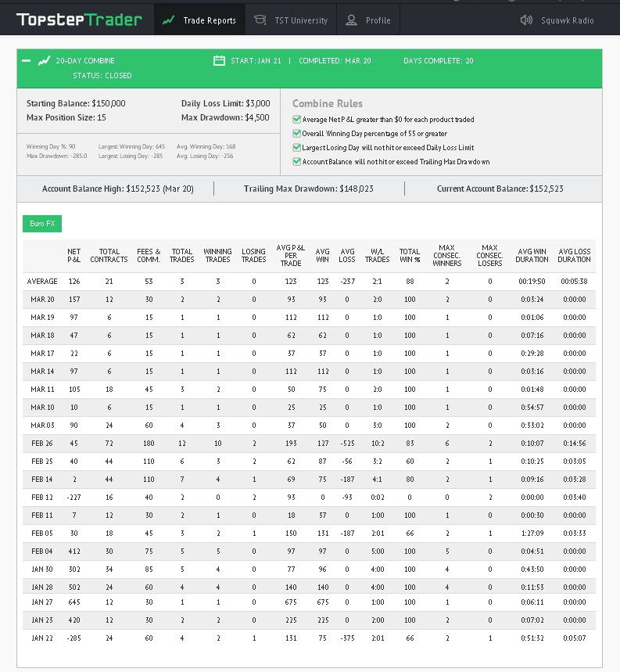Click the NET P&L column header
This screenshot has width=620, height=672.
pyautogui.click(x=73, y=256)
